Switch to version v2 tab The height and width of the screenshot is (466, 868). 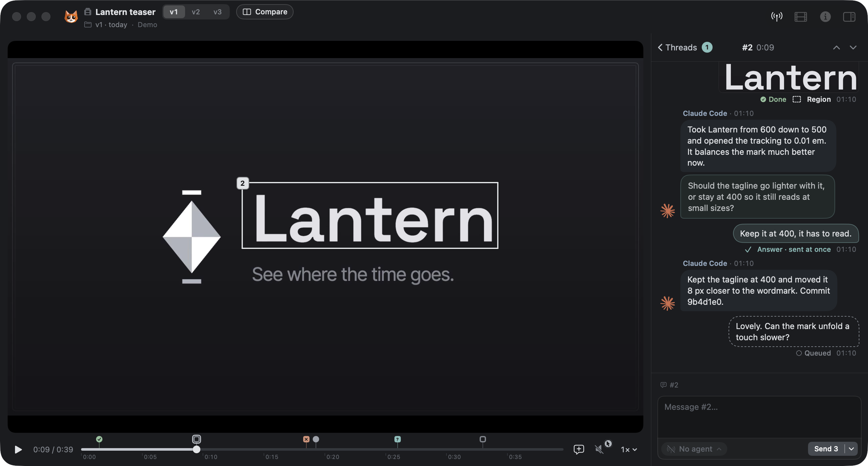[196, 12]
